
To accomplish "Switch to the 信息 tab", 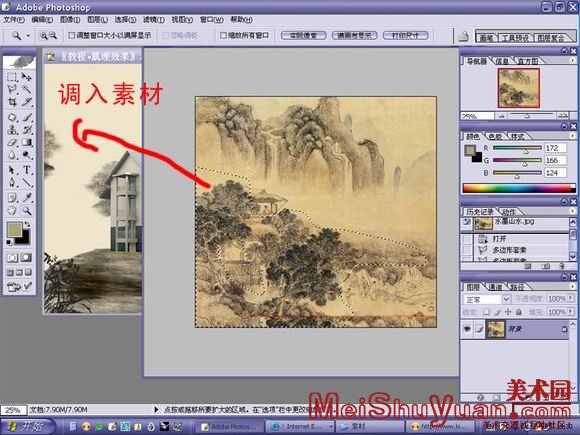I will [x=502, y=61].
